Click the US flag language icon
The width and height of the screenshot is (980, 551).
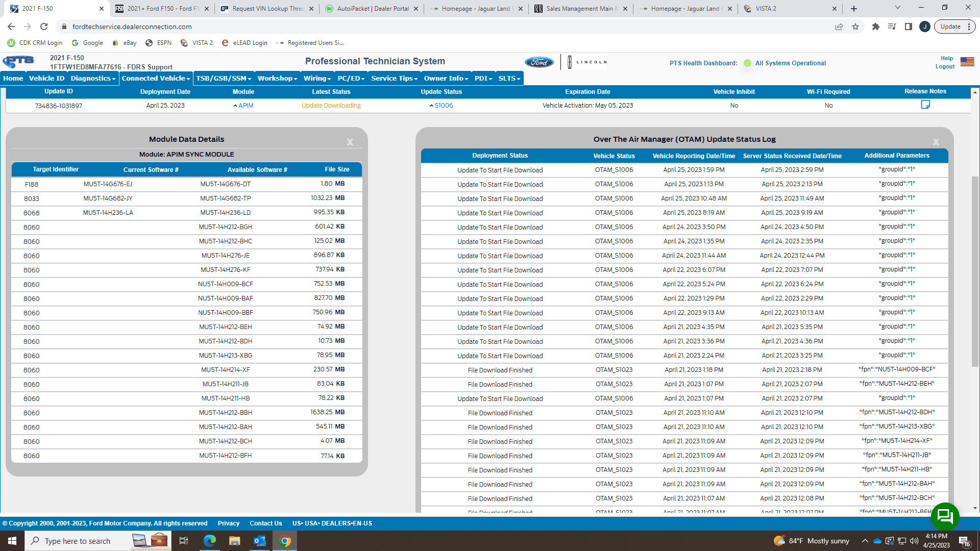[967, 62]
